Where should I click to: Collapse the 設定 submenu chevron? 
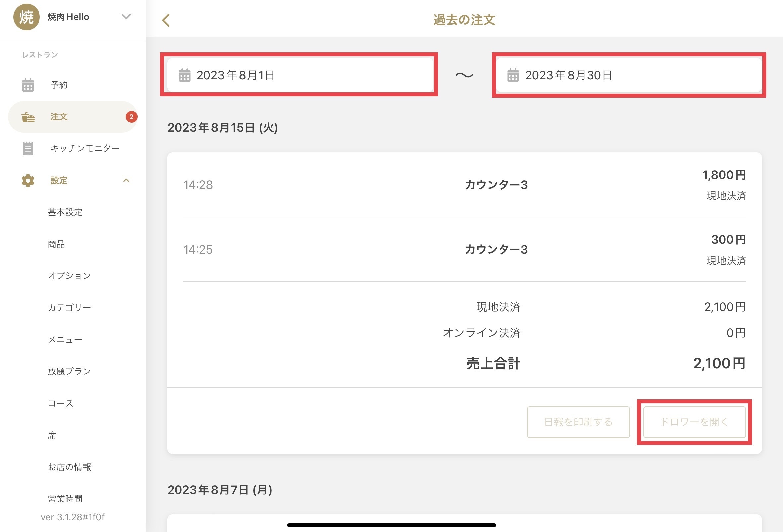pos(126,181)
